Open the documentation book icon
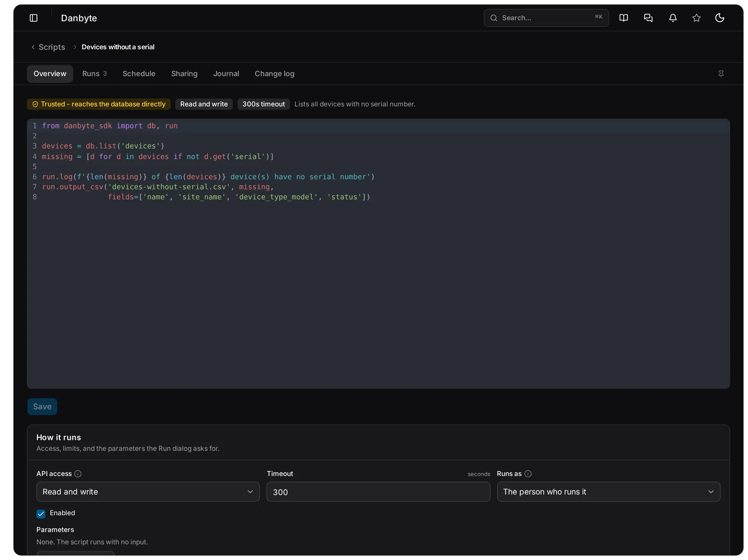The height and width of the screenshot is (560, 748). click(x=624, y=18)
